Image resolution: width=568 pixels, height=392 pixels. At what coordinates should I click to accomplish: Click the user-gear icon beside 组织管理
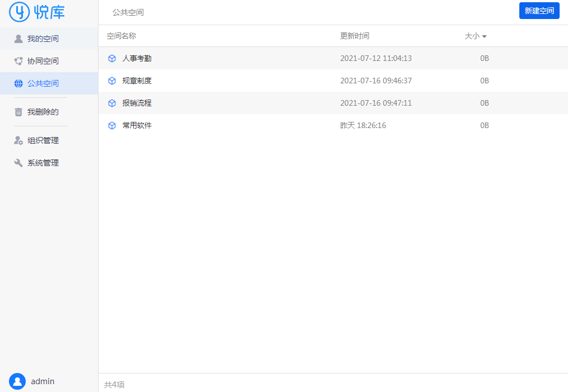coord(18,140)
